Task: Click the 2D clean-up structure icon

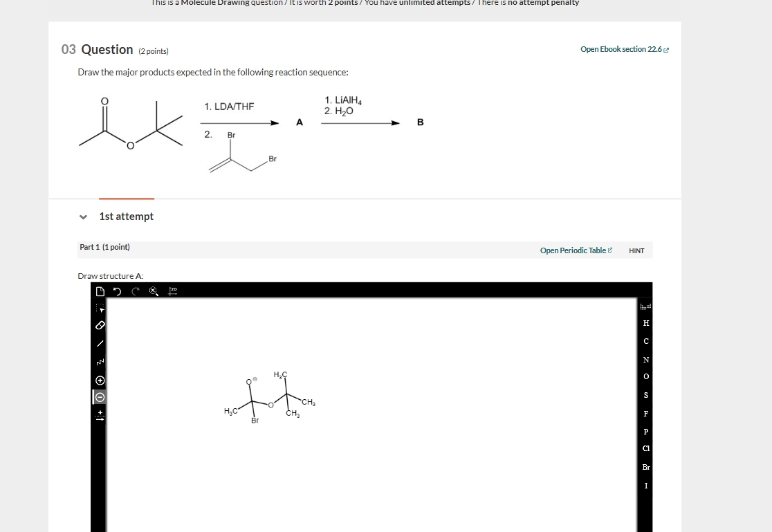Action: point(172,291)
